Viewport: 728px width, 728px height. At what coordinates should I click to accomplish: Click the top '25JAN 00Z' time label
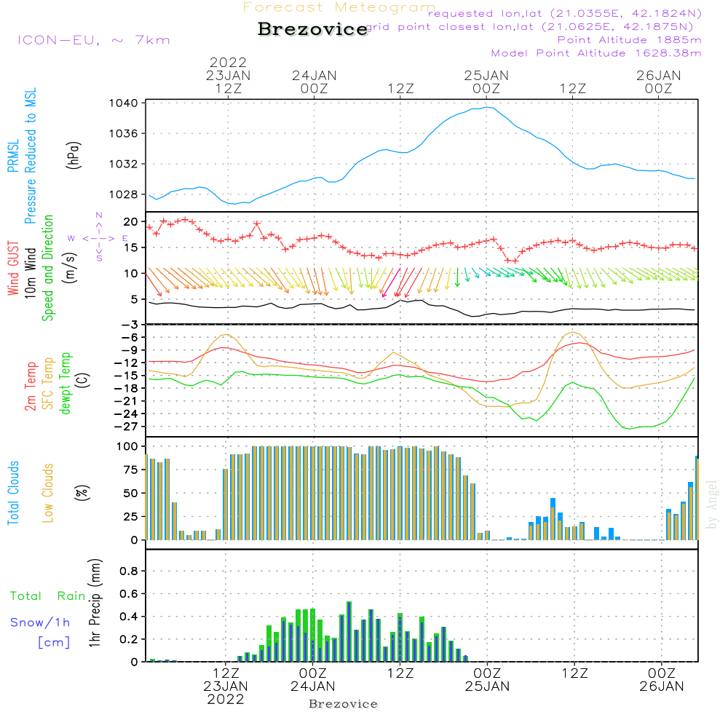486,82
